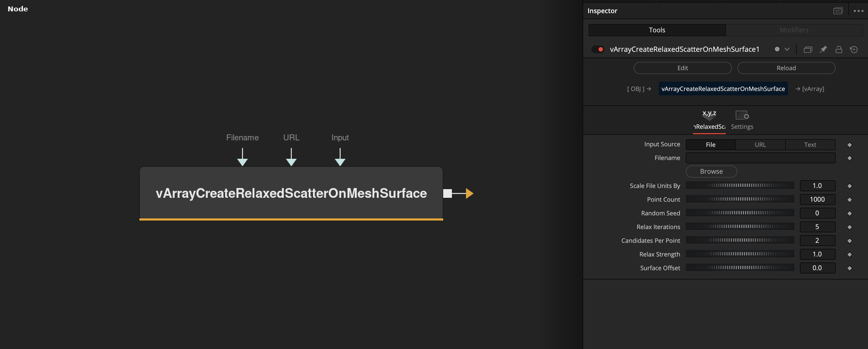Switch to the Tools tab

pos(657,30)
